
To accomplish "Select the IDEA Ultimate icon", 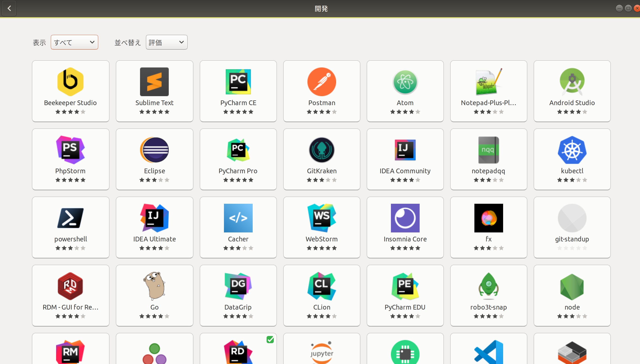I will [x=154, y=218].
